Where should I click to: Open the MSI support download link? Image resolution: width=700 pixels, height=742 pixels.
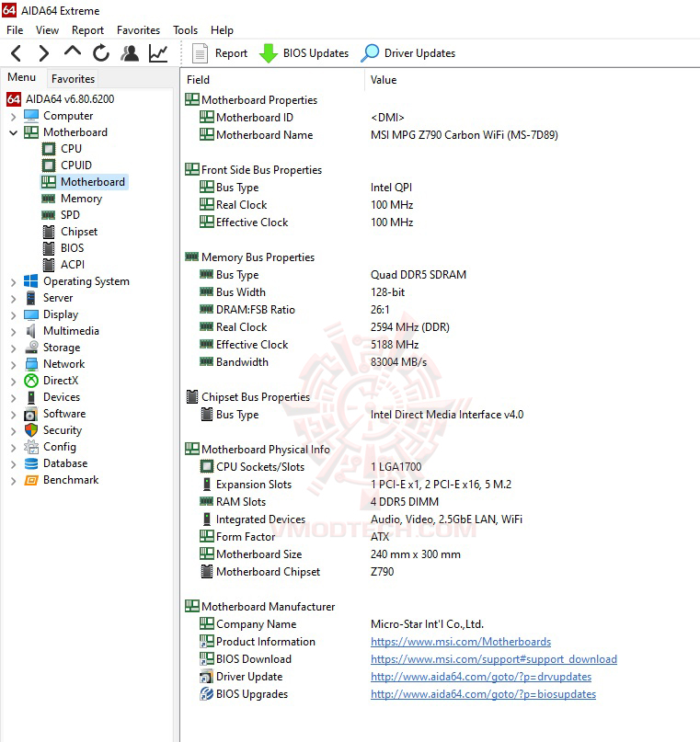click(494, 659)
